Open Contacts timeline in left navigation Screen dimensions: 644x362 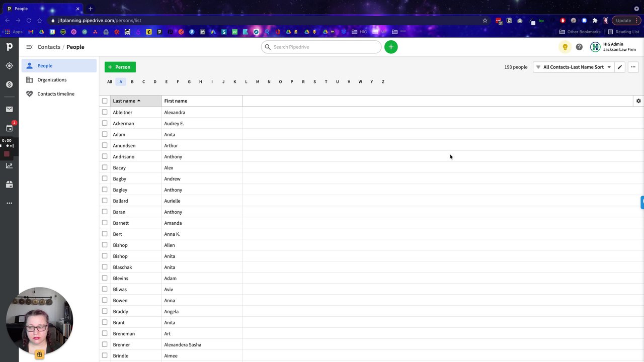coord(59,94)
